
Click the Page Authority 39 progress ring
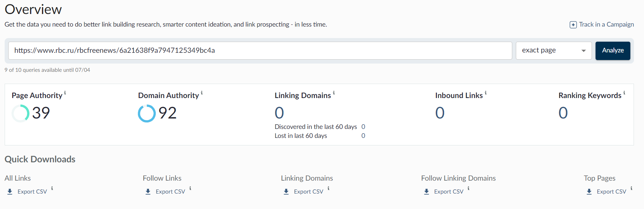[x=20, y=113]
